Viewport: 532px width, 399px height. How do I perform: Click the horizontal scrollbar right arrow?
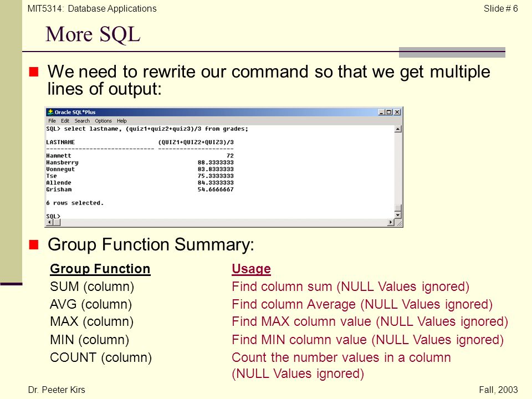click(391, 223)
